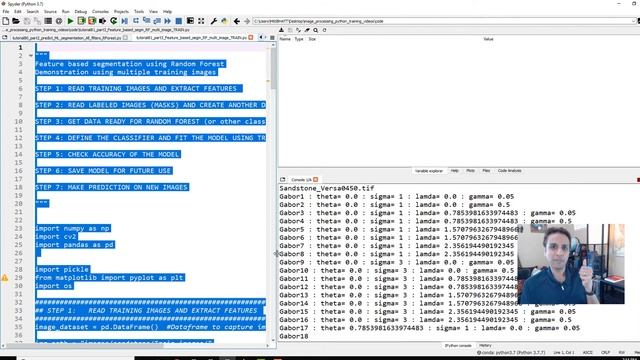Run current cell and advance to next
This screenshot has width=640, height=360.
92,21
